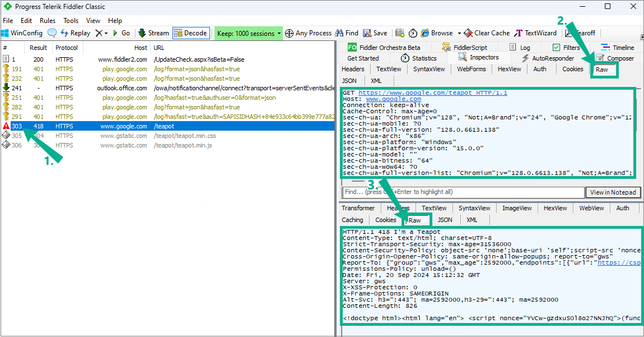This screenshot has height=337, width=644.
Task: Sort sessions by Result column header
Action: (38, 48)
